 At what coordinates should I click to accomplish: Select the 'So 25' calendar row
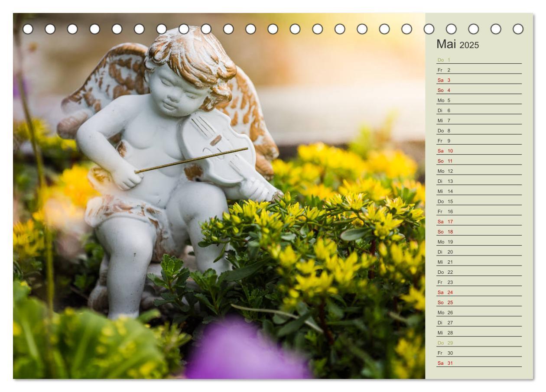click(479, 302)
